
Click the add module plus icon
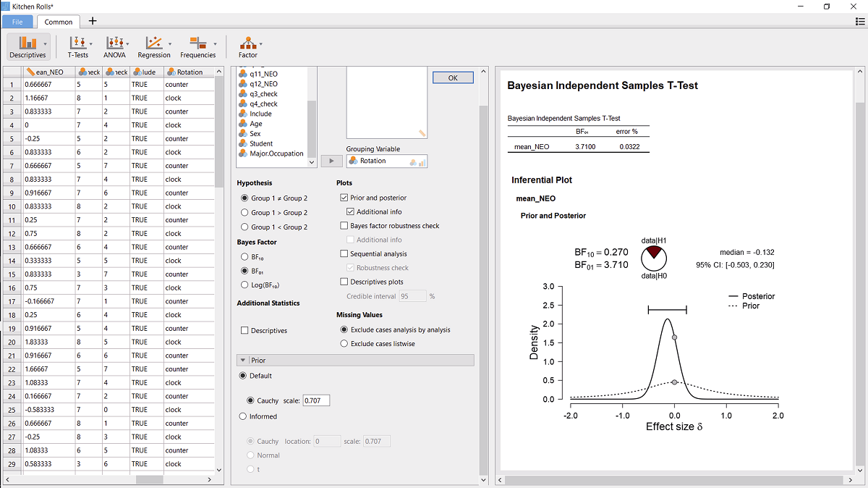(92, 21)
